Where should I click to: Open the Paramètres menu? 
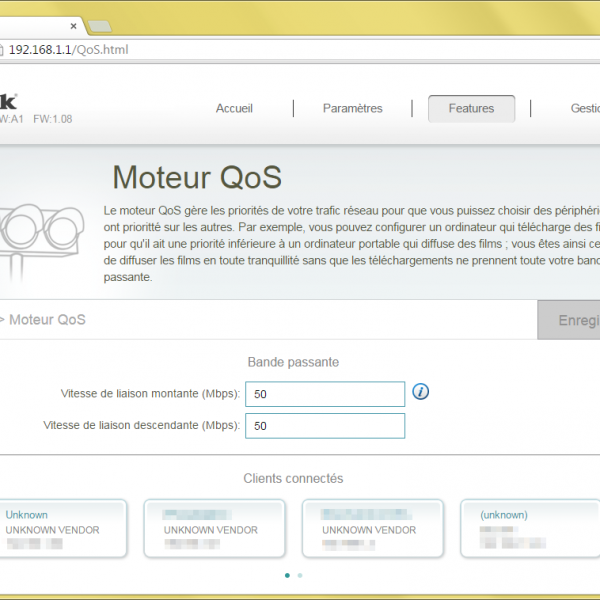click(352, 108)
